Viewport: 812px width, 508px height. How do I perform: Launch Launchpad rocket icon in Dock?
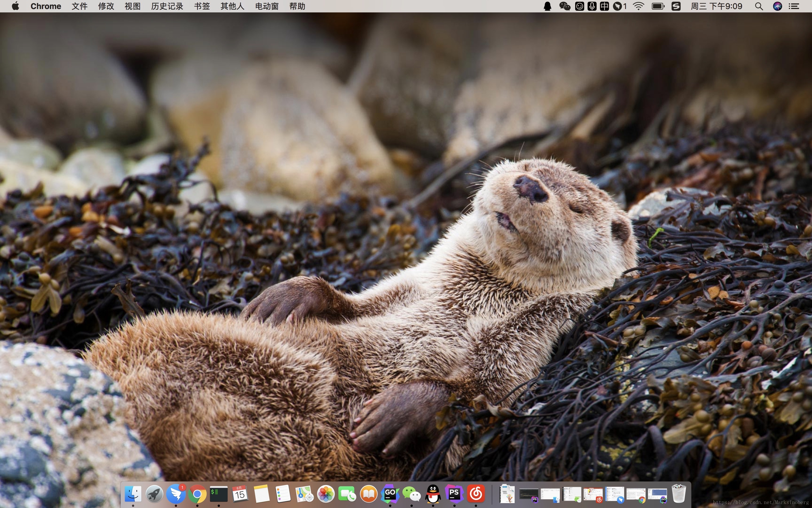point(154,494)
